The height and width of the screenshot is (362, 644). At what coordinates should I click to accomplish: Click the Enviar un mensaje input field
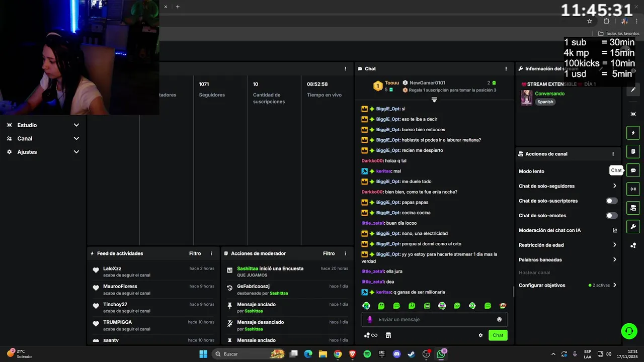[x=434, y=319]
